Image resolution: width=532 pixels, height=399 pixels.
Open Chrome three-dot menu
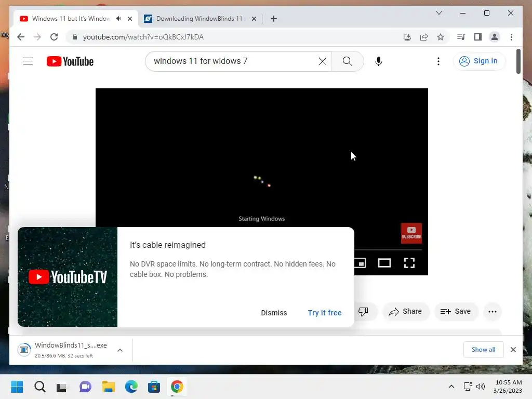(x=511, y=37)
